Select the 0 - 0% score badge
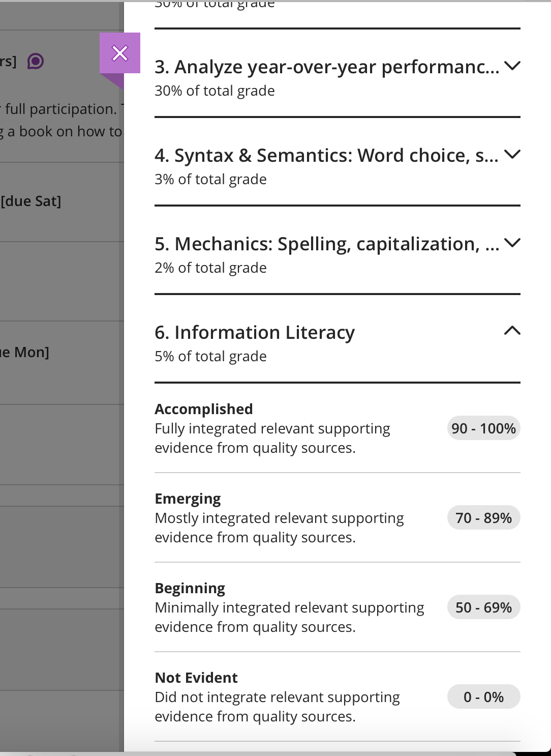This screenshot has width=551, height=756. (x=484, y=697)
